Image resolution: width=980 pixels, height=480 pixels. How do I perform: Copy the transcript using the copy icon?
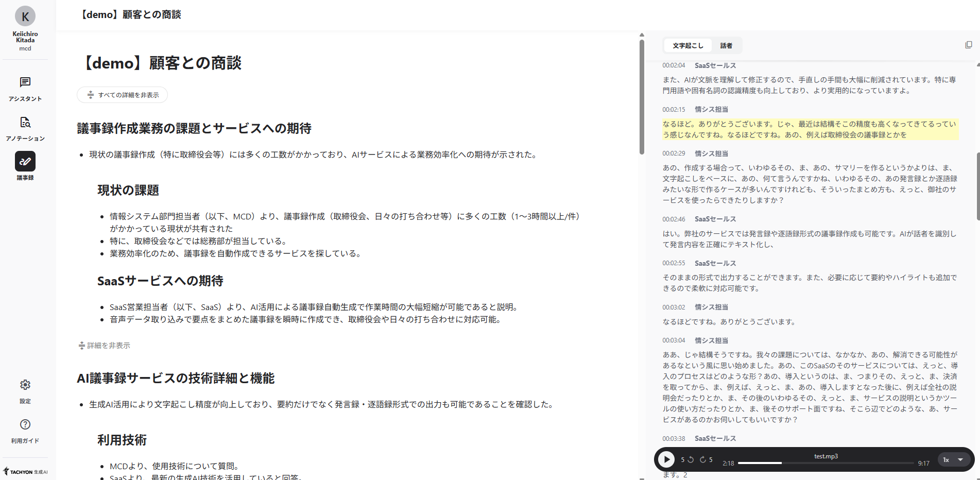[969, 45]
